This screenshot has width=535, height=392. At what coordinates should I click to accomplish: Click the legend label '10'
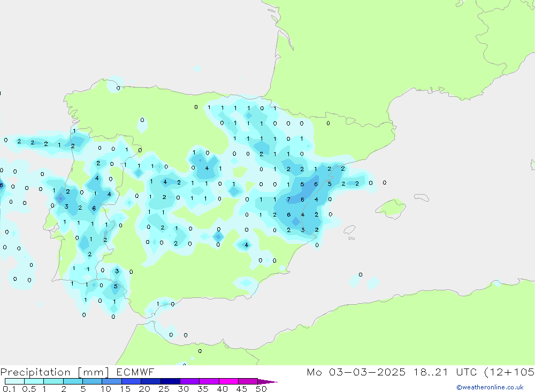(106, 389)
